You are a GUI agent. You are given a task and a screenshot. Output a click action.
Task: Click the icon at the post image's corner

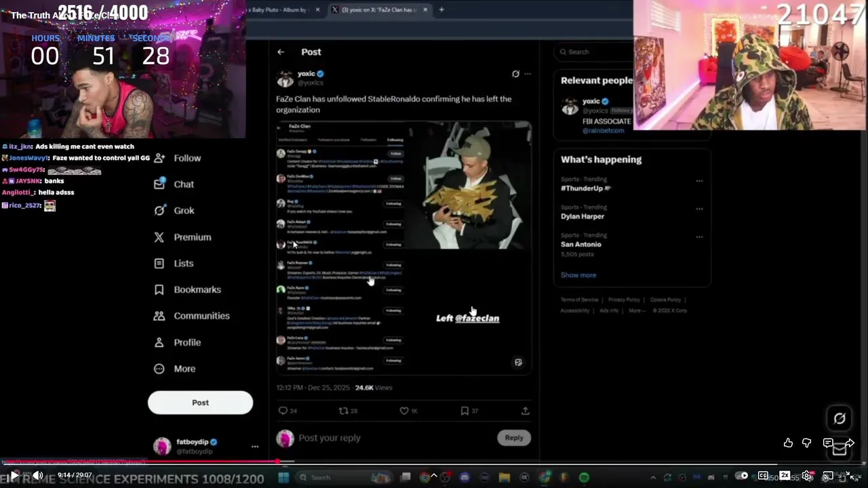click(518, 363)
